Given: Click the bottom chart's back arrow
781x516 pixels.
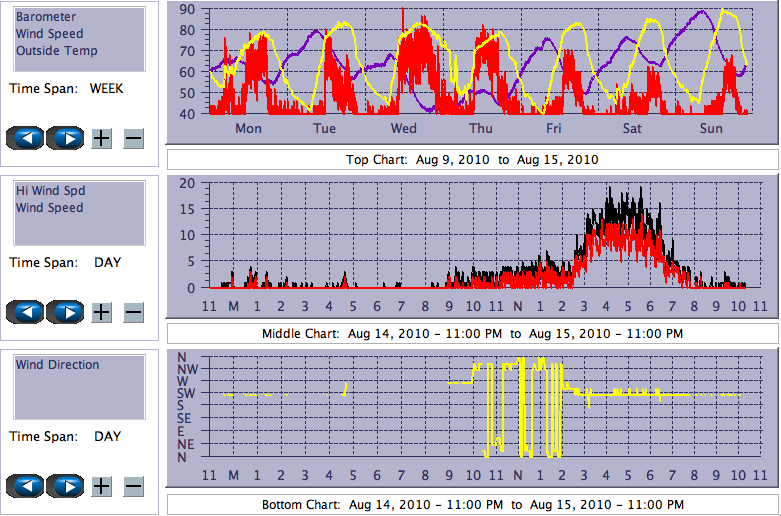Looking at the screenshot, I should tap(26, 486).
